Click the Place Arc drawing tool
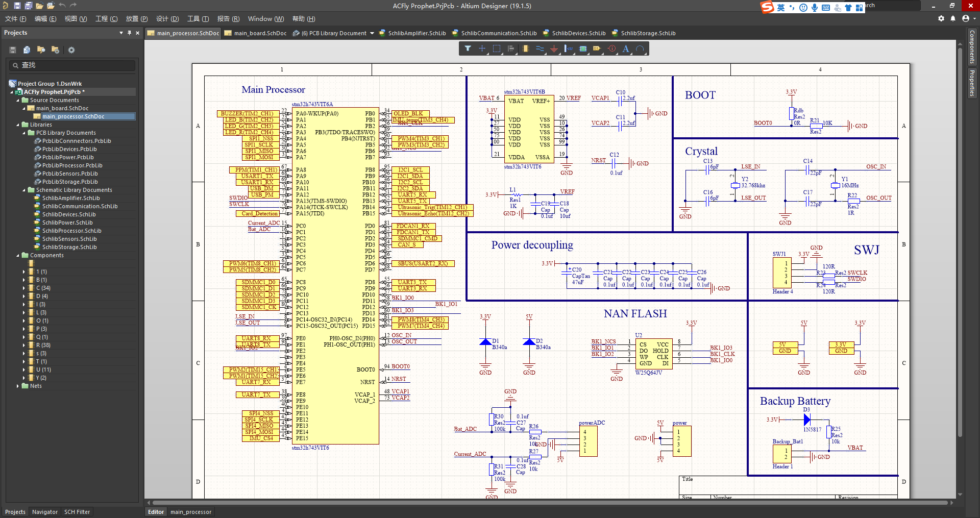 (640, 49)
